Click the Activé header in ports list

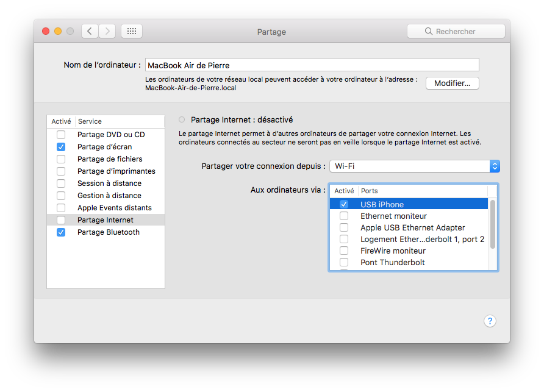click(x=344, y=191)
